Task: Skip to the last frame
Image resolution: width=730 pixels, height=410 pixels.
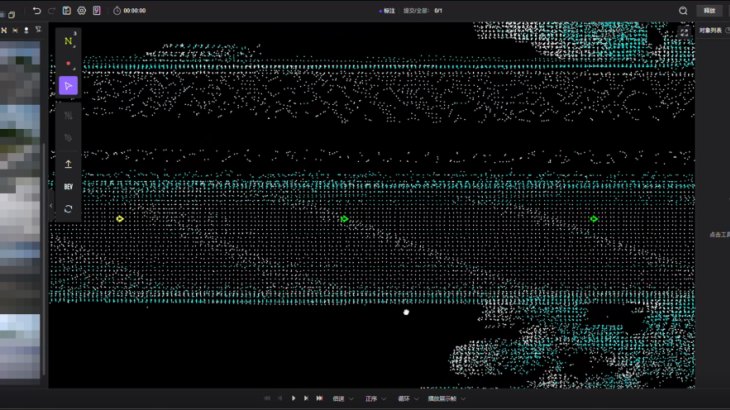Action: (319, 398)
